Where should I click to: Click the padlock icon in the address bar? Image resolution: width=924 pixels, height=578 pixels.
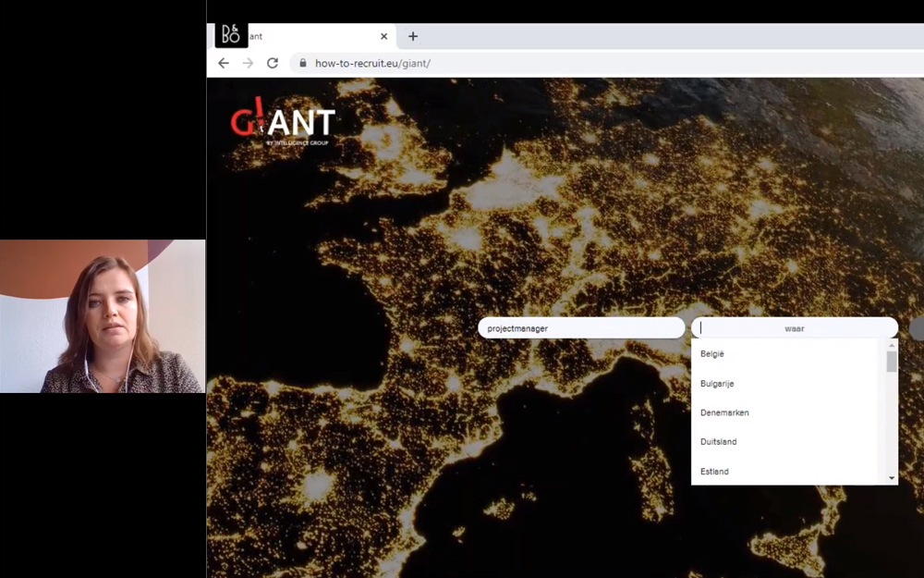point(302,63)
